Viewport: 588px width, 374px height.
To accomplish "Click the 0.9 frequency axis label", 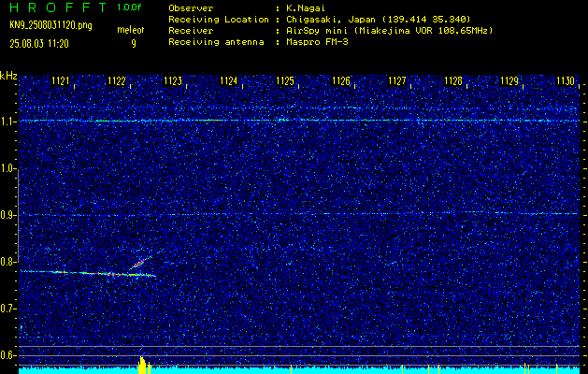I will 8,215.
